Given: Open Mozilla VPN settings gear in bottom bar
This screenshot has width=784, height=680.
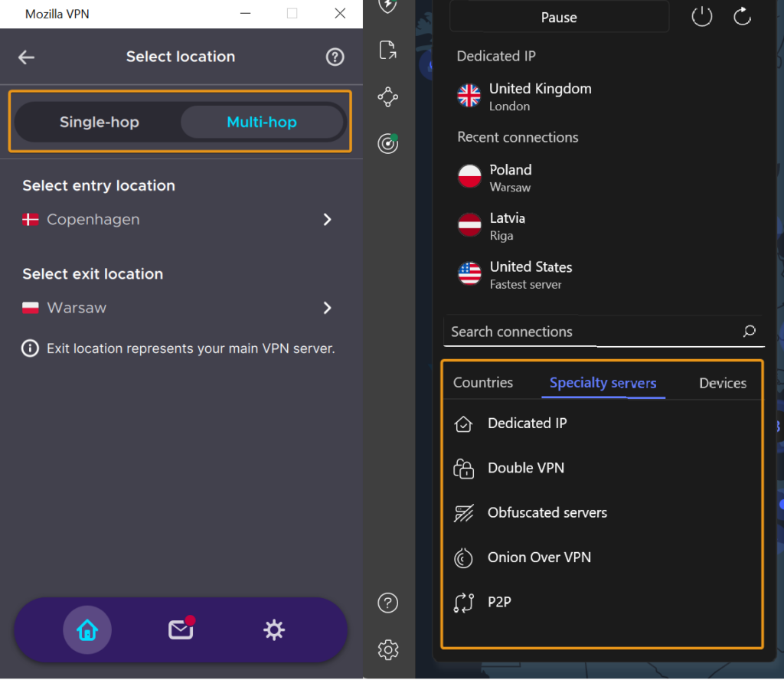Looking at the screenshot, I should pos(274,630).
